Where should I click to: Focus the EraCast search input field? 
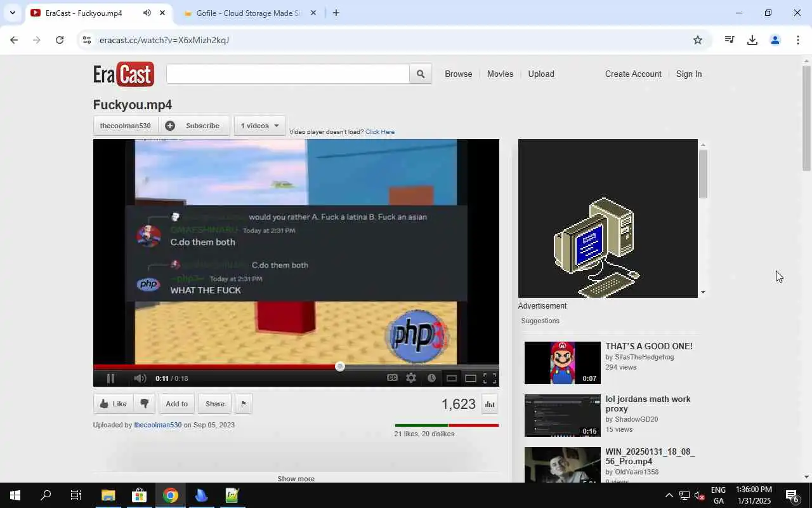288,74
